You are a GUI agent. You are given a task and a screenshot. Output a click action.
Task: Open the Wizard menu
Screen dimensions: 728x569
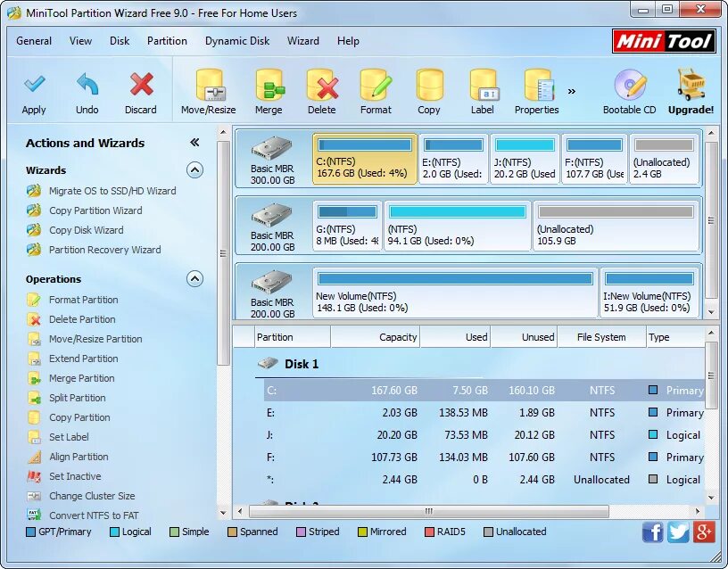coord(303,41)
